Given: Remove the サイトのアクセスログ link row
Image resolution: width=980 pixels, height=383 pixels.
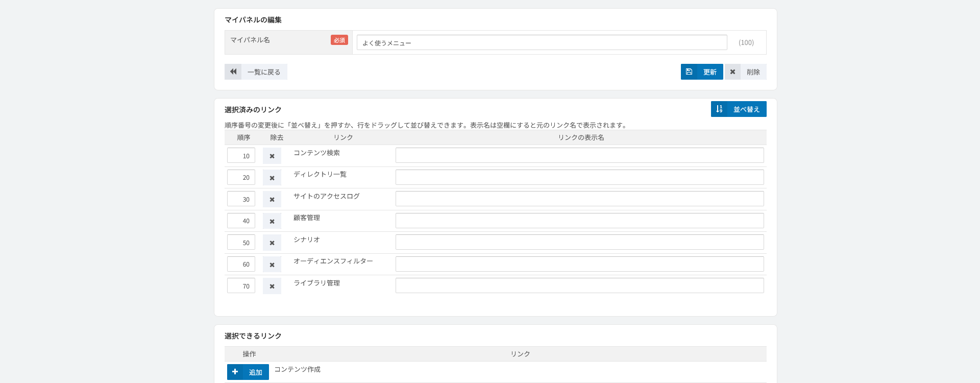Looking at the screenshot, I should [272, 199].
